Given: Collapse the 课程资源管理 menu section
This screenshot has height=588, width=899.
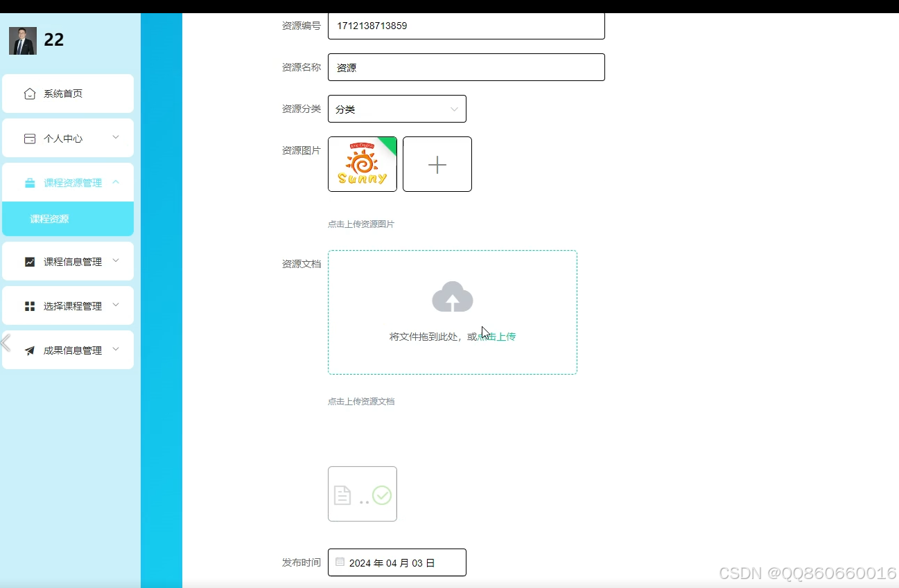Looking at the screenshot, I should click(116, 182).
